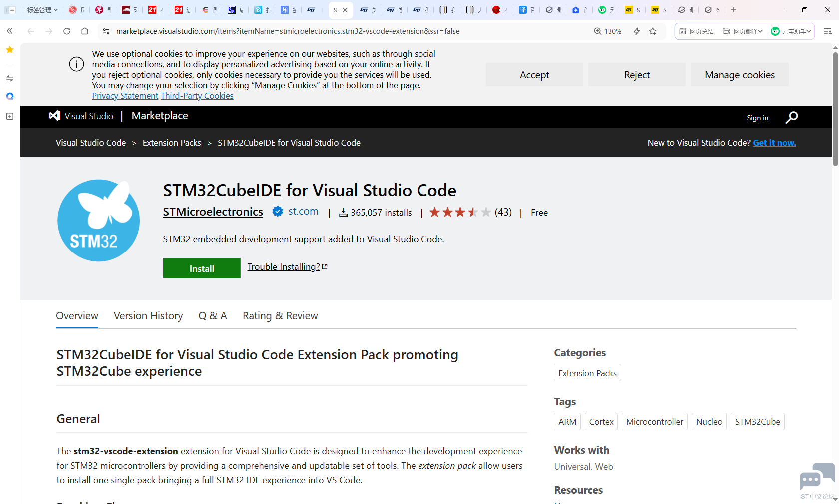Select the Nucleo tag
The height and width of the screenshot is (504, 839).
[x=709, y=422]
